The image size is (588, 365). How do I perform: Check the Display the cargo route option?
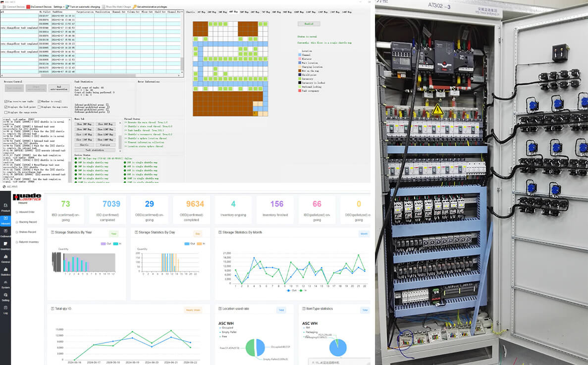click(x=6, y=112)
